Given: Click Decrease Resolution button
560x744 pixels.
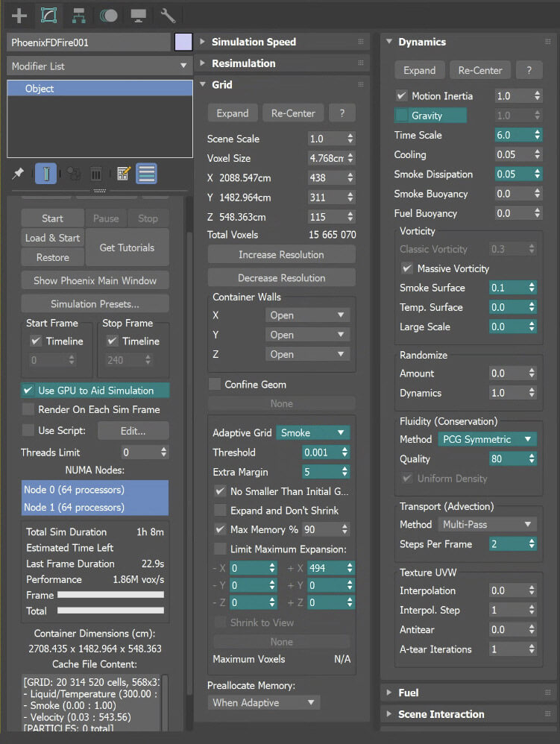Looking at the screenshot, I should [281, 278].
